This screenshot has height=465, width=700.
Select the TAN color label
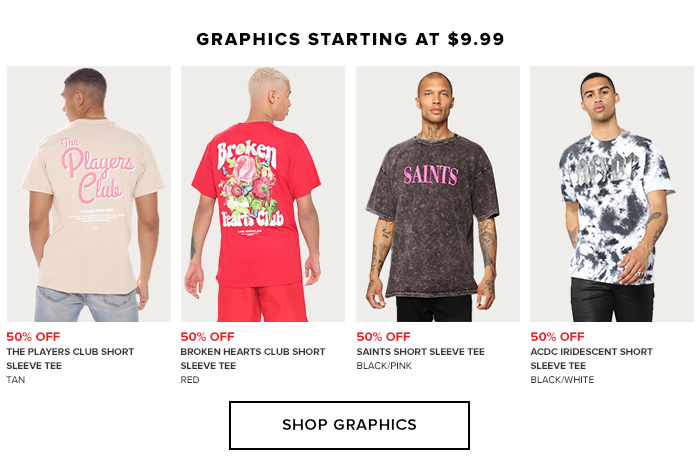click(16, 380)
